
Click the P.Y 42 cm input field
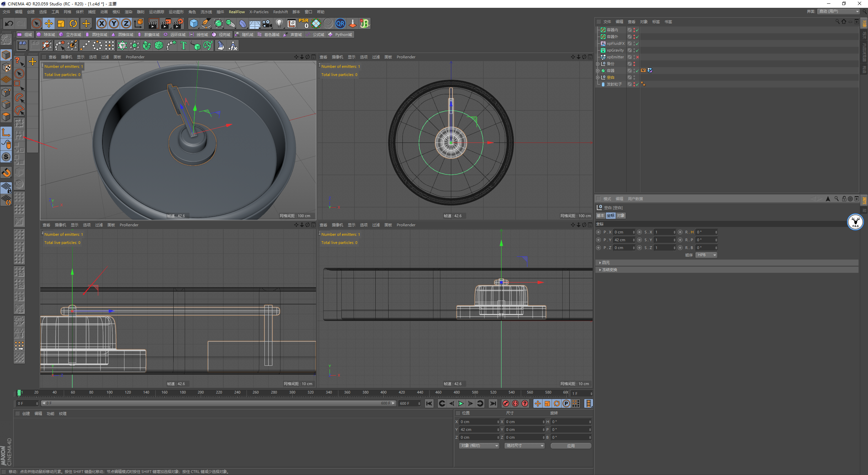(x=623, y=240)
